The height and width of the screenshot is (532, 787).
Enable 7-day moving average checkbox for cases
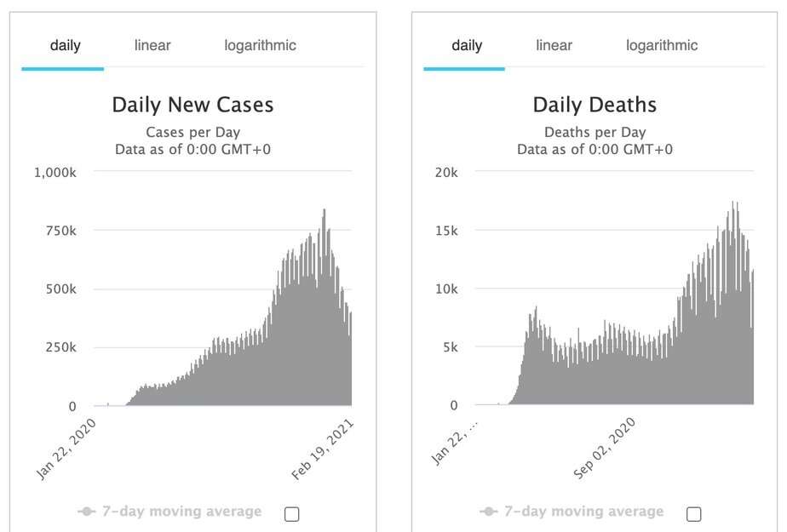pos(292,513)
